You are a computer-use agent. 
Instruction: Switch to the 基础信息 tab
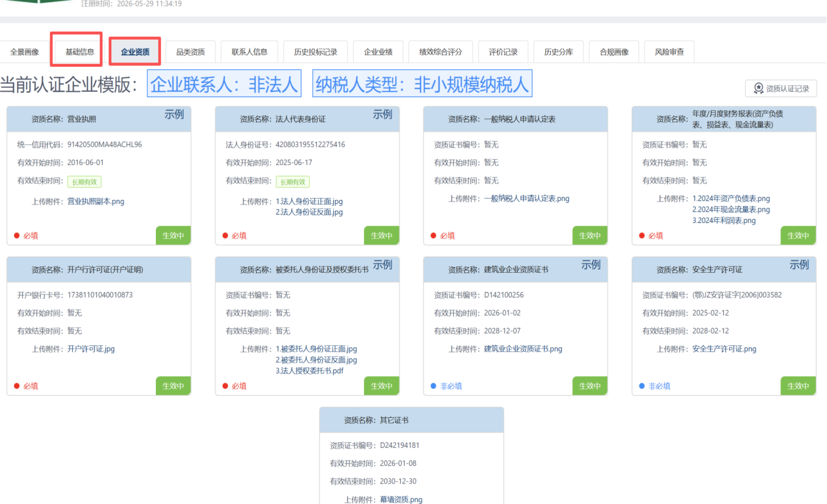(x=79, y=52)
